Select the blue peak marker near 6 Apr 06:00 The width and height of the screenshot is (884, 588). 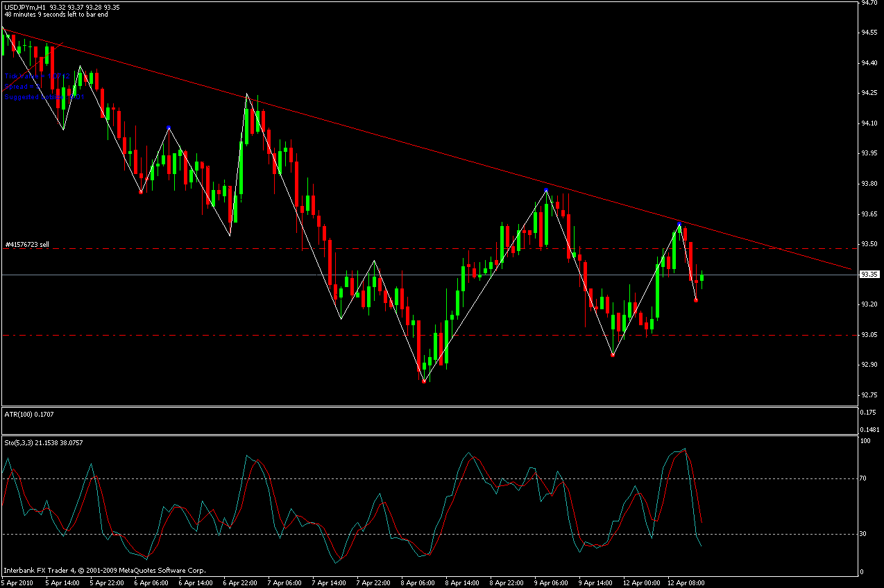click(x=169, y=128)
